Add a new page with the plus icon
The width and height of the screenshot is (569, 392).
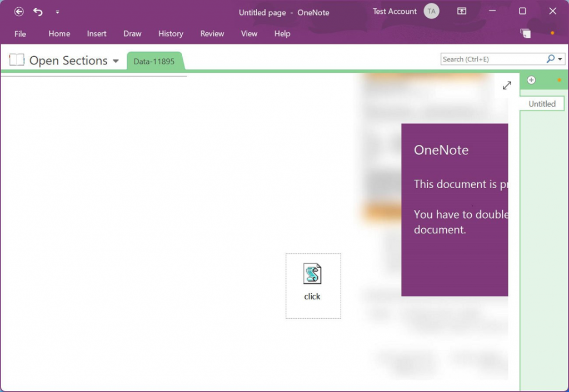point(531,80)
